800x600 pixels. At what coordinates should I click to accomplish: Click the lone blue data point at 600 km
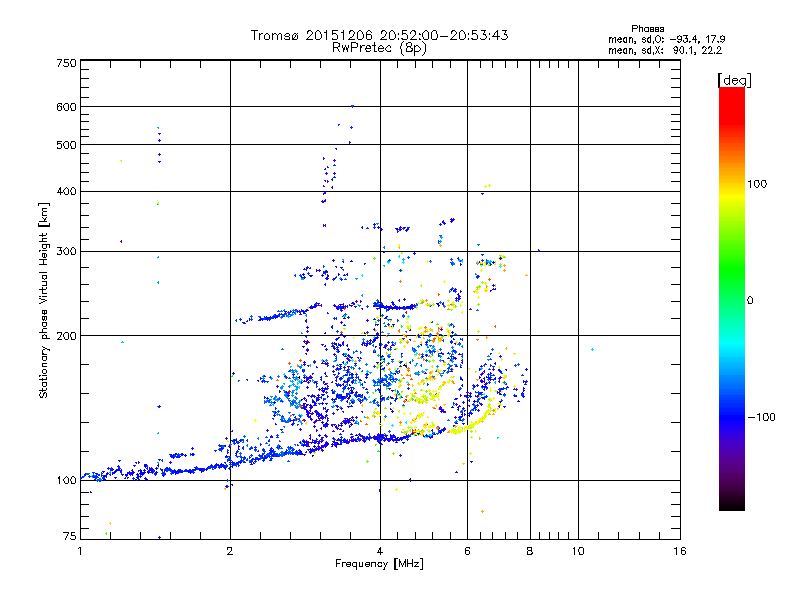pos(352,106)
